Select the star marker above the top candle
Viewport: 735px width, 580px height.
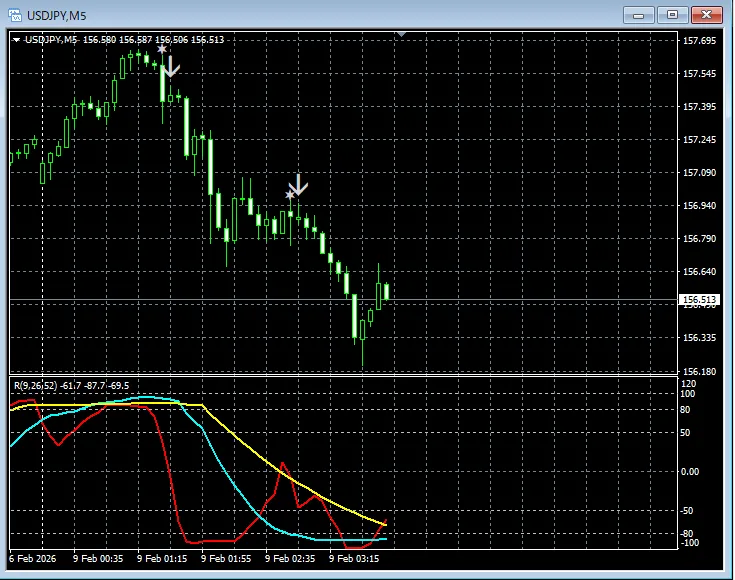point(161,48)
